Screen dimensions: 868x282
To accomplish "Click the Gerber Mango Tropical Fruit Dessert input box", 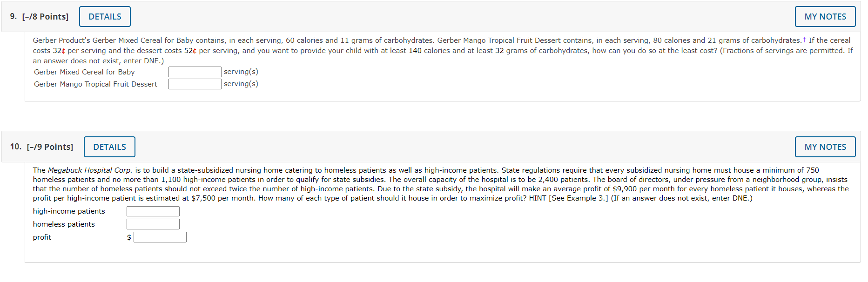I will (x=195, y=84).
